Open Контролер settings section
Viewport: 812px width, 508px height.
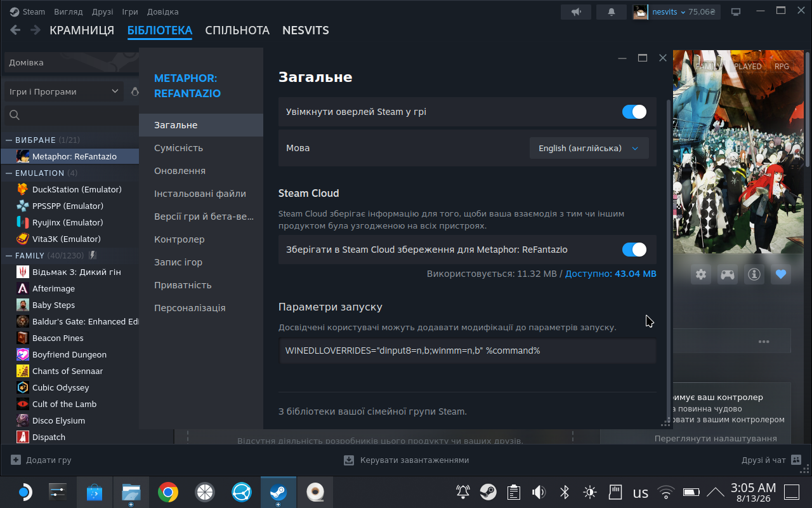point(201,239)
